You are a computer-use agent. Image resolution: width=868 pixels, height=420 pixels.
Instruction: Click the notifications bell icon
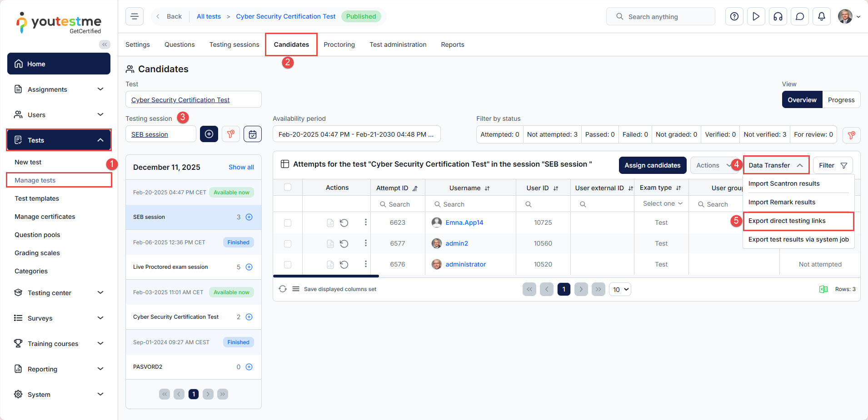(x=821, y=17)
